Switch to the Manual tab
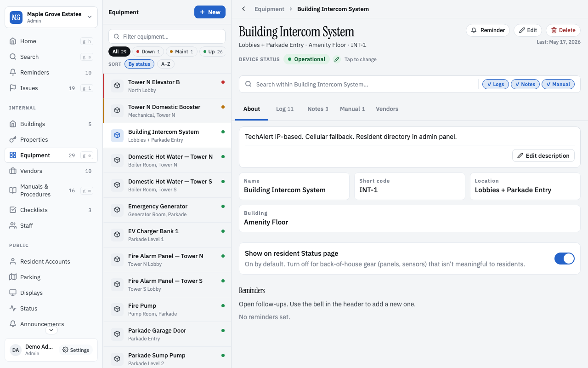The image size is (588, 368). point(352,109)
